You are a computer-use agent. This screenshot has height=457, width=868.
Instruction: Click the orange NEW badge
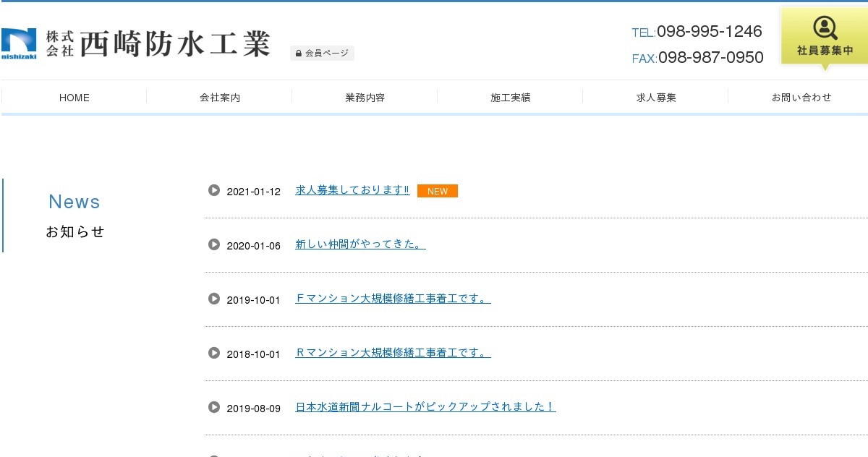(x=438, y=191)
